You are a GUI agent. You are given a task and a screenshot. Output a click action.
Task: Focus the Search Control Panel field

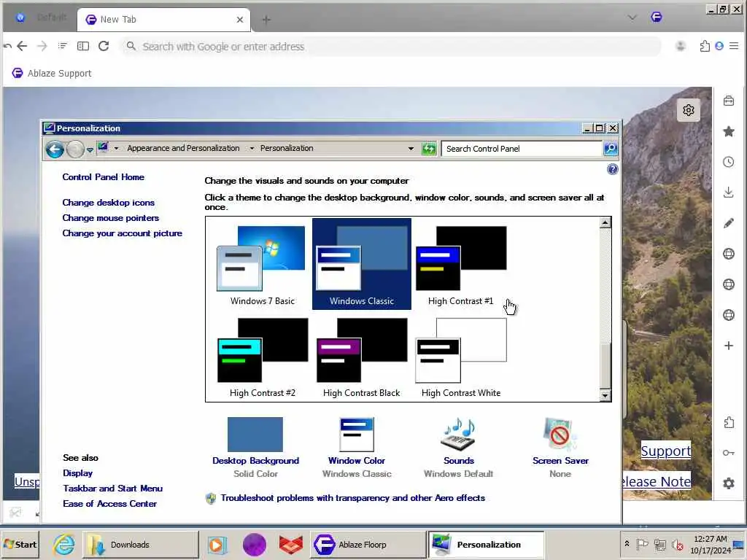tap(522, 149)
